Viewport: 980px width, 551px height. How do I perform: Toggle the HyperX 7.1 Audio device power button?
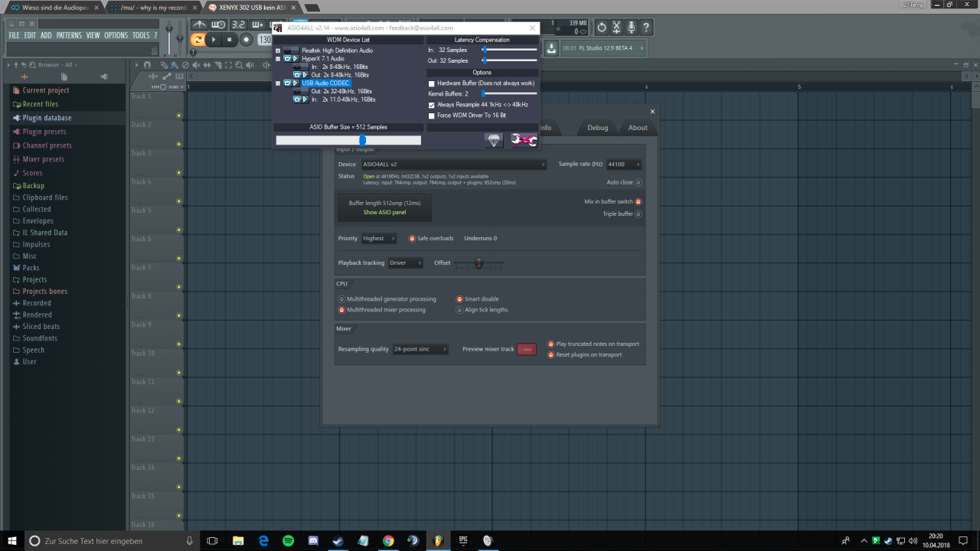pyautogui.click(x=288, y=58)
